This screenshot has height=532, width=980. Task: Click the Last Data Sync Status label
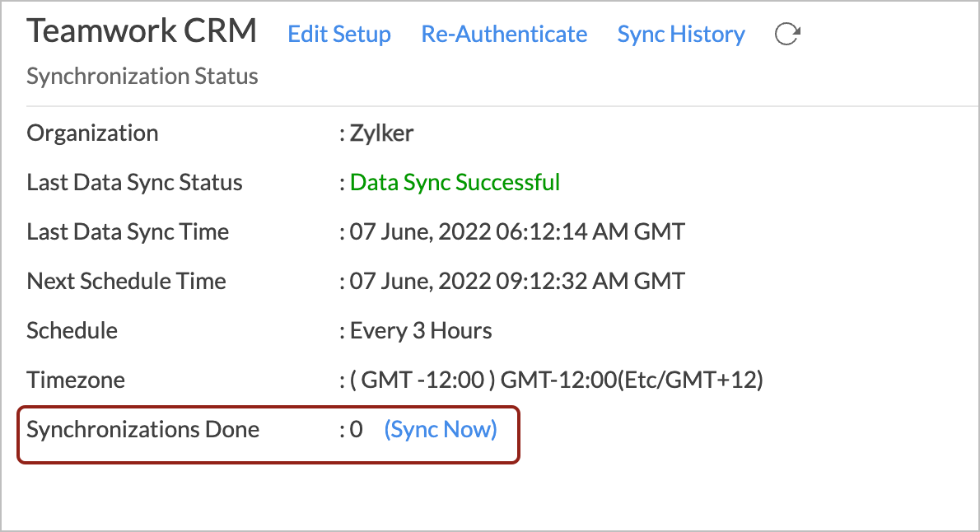pyautogui.click(x=134, y=183)
